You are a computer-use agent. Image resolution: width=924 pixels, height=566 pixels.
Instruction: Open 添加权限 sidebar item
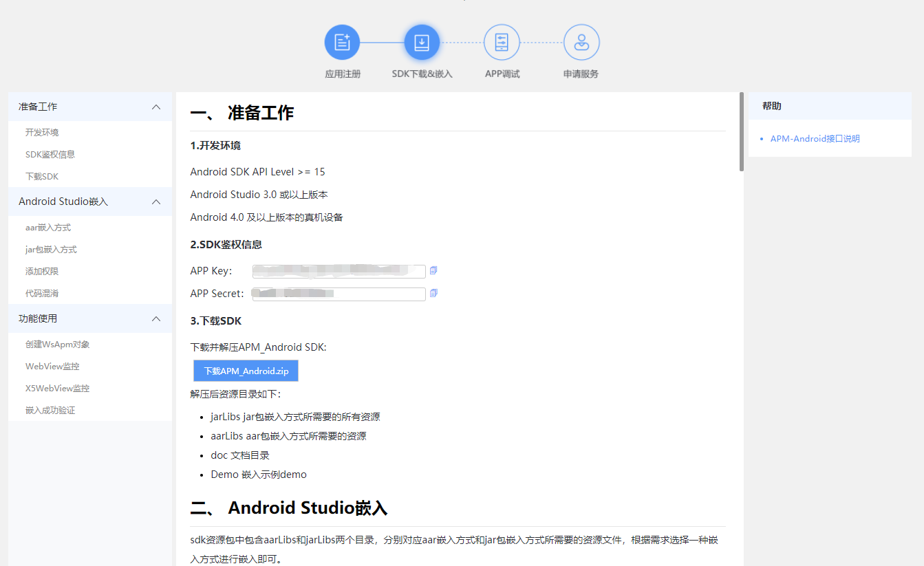(x=42, y=271)
